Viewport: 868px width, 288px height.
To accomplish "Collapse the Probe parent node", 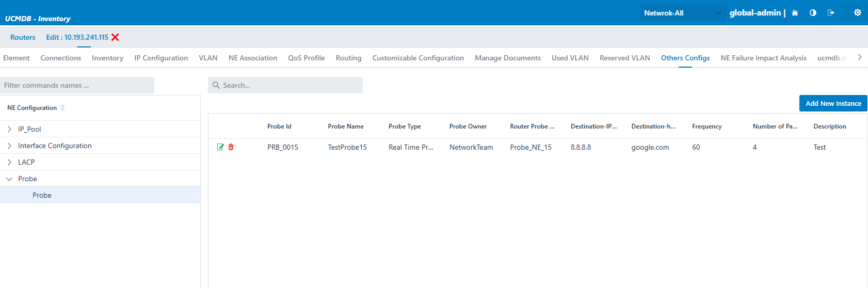I will tap(9, 179).
